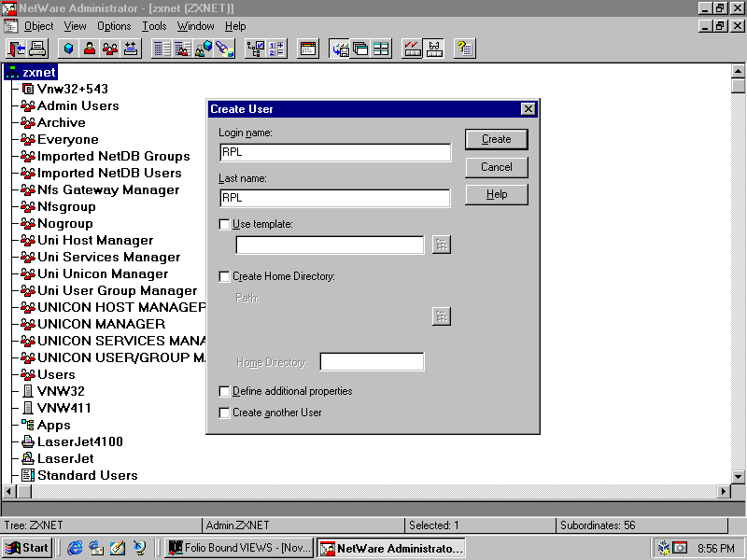This screenshot has height=560, width=747.
Task: Click the Create User toolbar icon
Action: tap(89, 49)
